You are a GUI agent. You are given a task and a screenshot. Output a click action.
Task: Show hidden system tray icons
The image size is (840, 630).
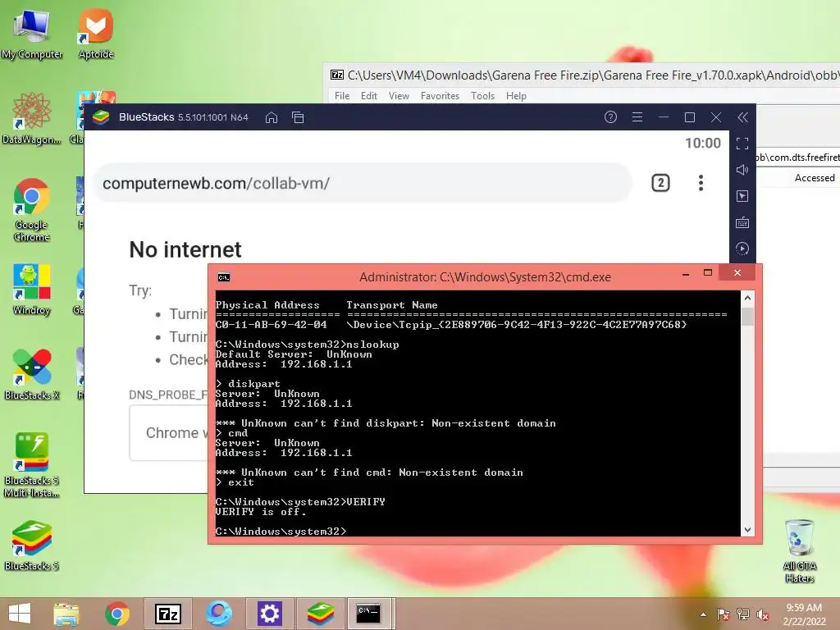tap(703, 614)
